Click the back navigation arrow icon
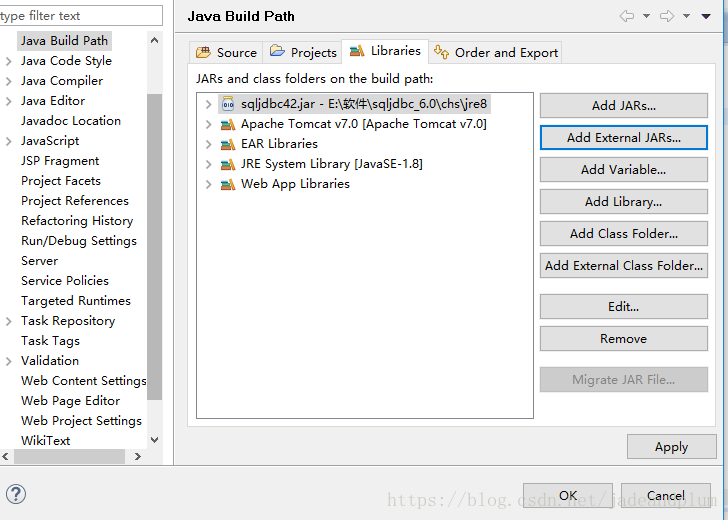The image size is (728, 520). tap(627, 16)
